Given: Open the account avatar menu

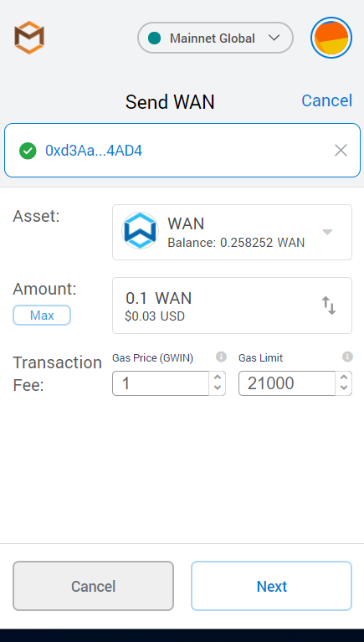Looking at the screenshot, I should coord(331,38).
